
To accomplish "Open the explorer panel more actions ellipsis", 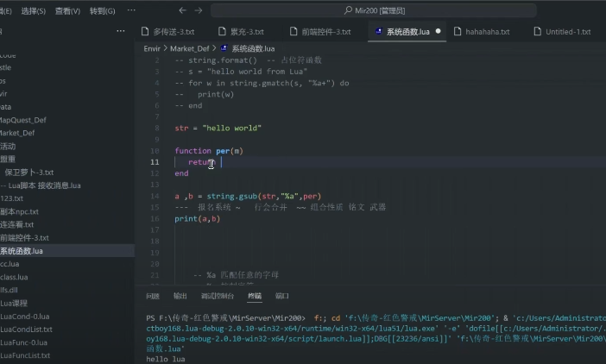I will pos(121,31).
